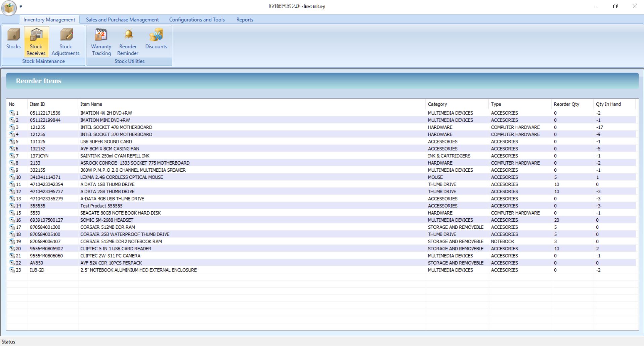Click row icon for item number 2
Screen dimensions: 644x346
pyautogui.click(x=12, y=120)
